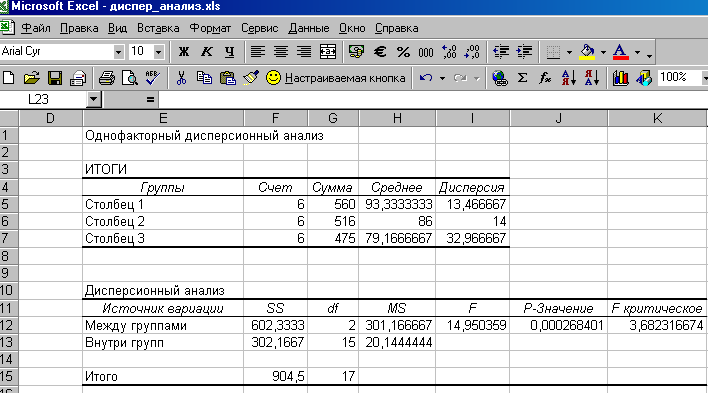This screenshot has height=393, width=708.
Task: Open borders dropdown arrow
Action: 569,52
